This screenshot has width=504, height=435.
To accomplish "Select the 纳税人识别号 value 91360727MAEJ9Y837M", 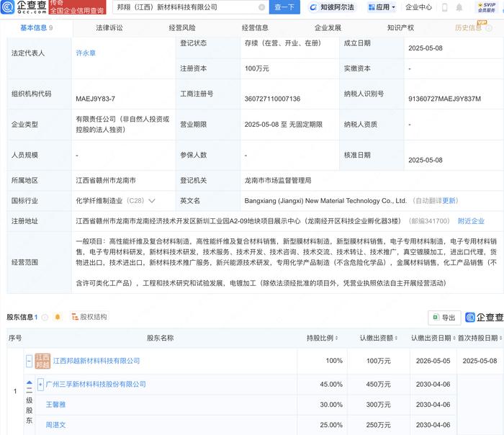I will pyautogui.click(x=444, y=99).
